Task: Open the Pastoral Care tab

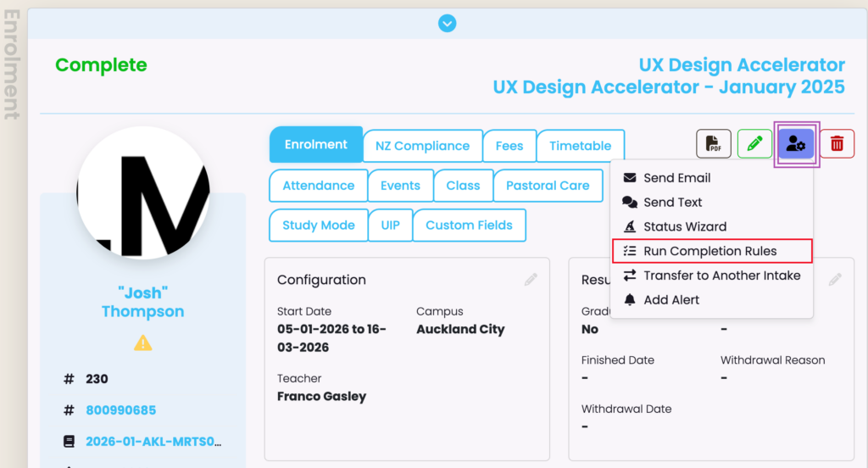Action: [x=548, y=186]
